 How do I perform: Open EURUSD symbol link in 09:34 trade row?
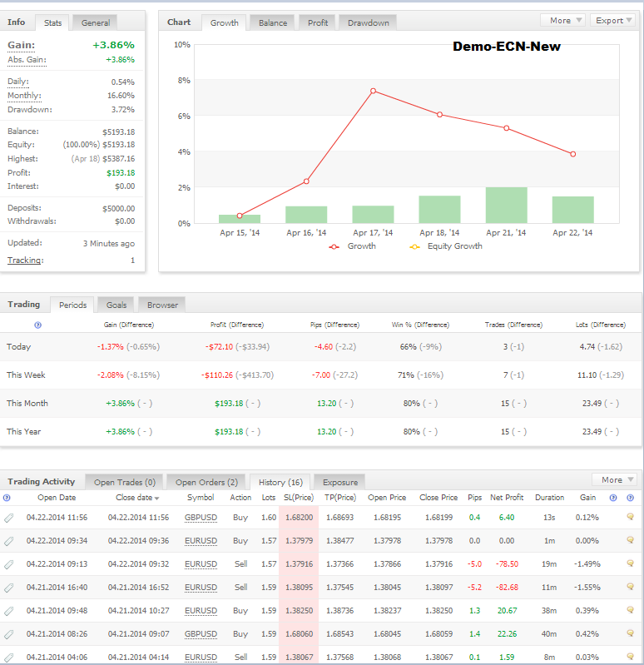(201, 541)
